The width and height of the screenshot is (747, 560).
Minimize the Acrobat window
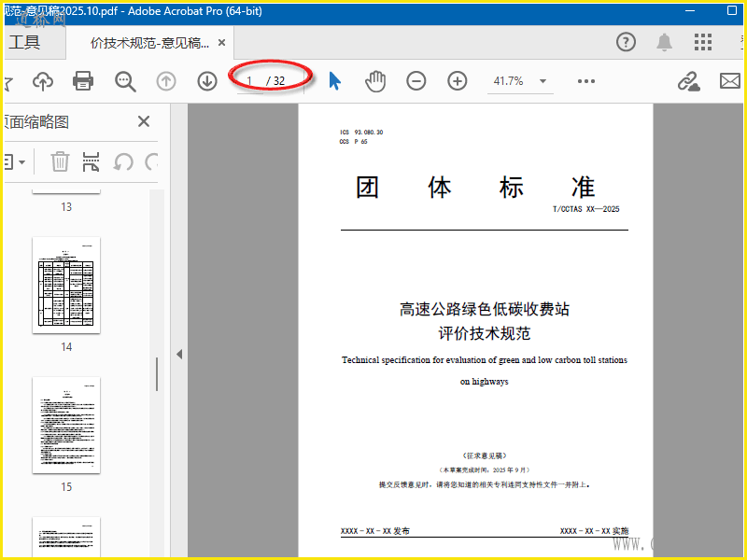tap(690, 10)
